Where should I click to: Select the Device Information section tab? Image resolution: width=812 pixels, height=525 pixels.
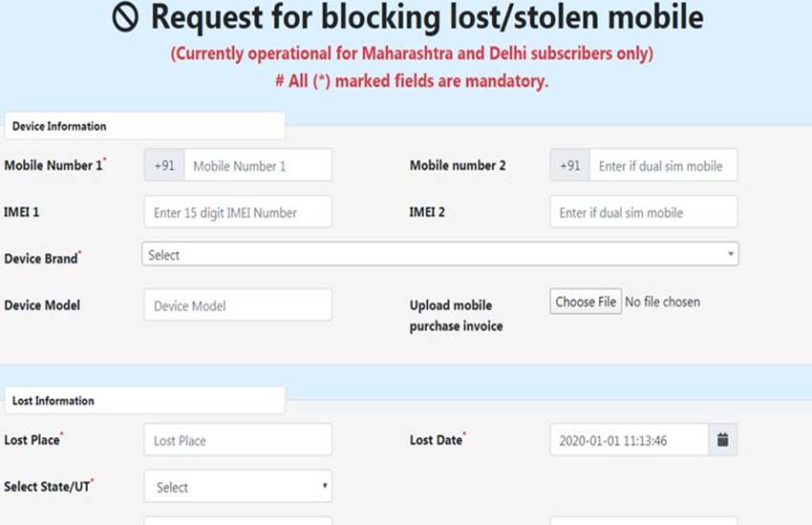[x=144, y=126]
